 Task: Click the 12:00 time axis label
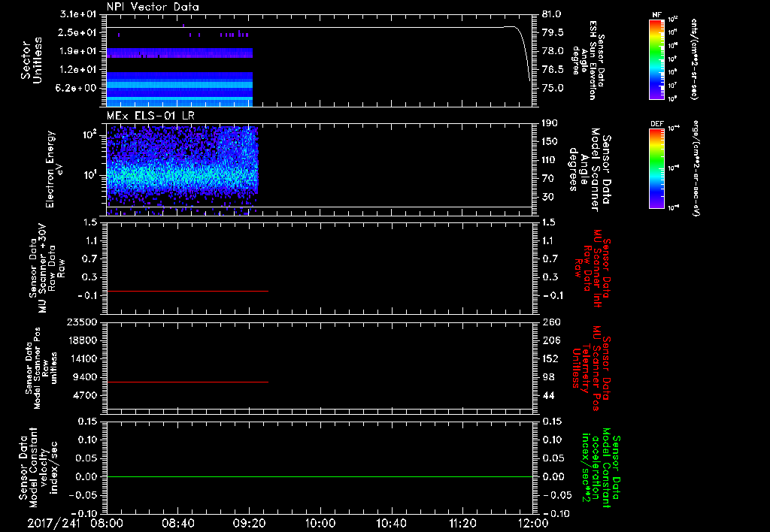point(533,523)
